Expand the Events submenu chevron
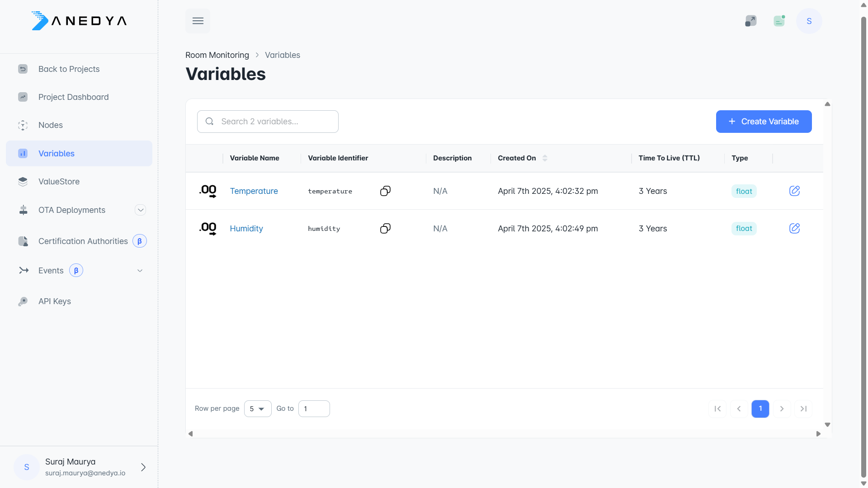This screenshot has height=488, width=868. click(140, 271)
